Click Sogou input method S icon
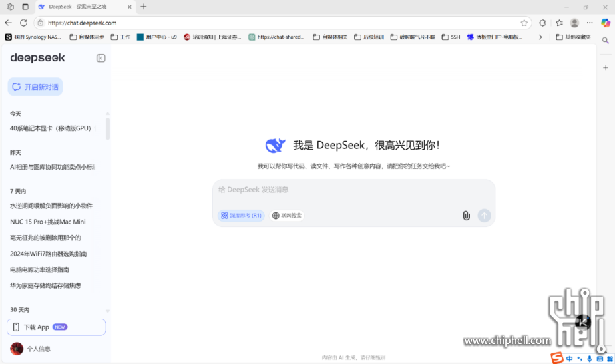 557,358
